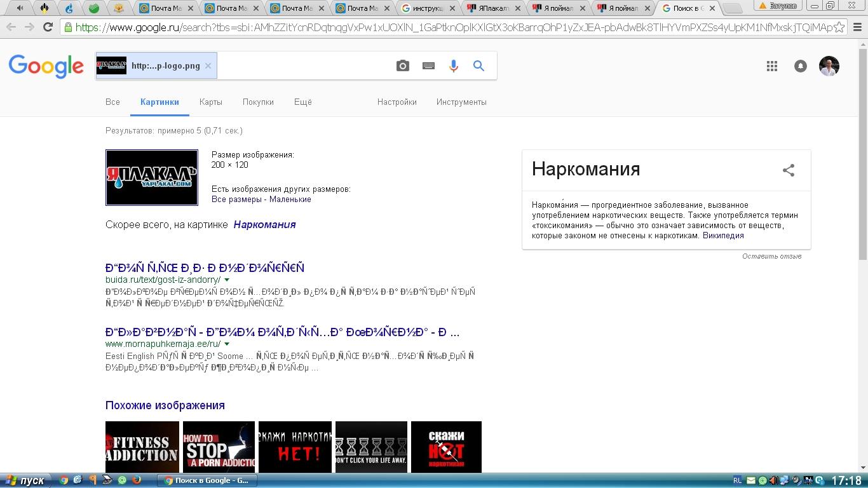Open the crossed-syringe 'Скажи нет' image

pos(446,447)
